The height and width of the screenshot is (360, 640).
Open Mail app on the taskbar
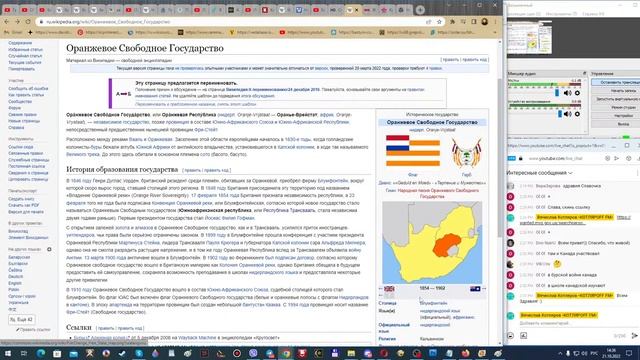[73, 353]
